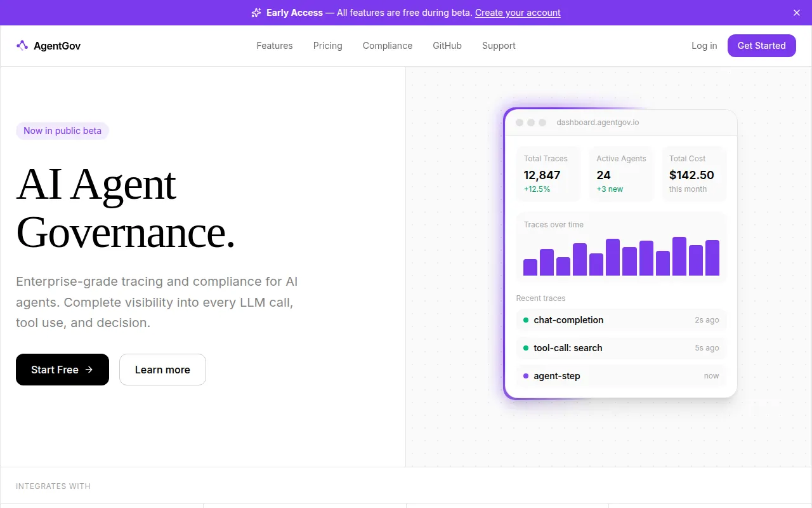Screen dimensions: 812x508
Task: Dismiss the Early Access banner
Action: [797, 13]
